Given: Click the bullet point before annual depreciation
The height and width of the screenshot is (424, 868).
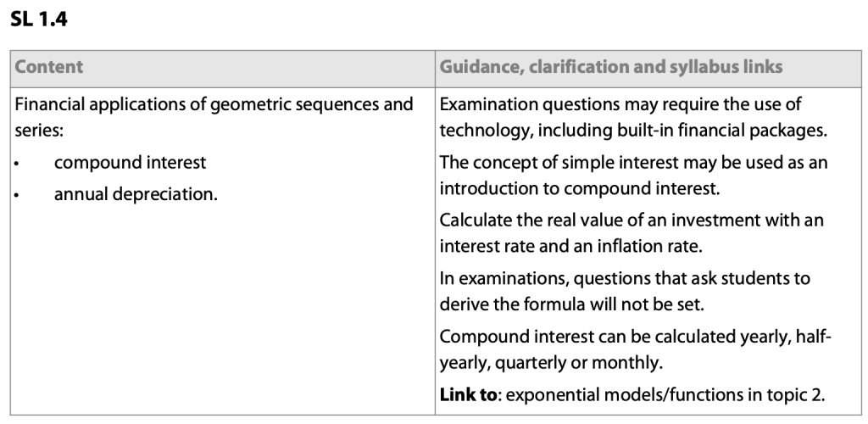Looking at the screenshot, I should click(x=18, y=195).
